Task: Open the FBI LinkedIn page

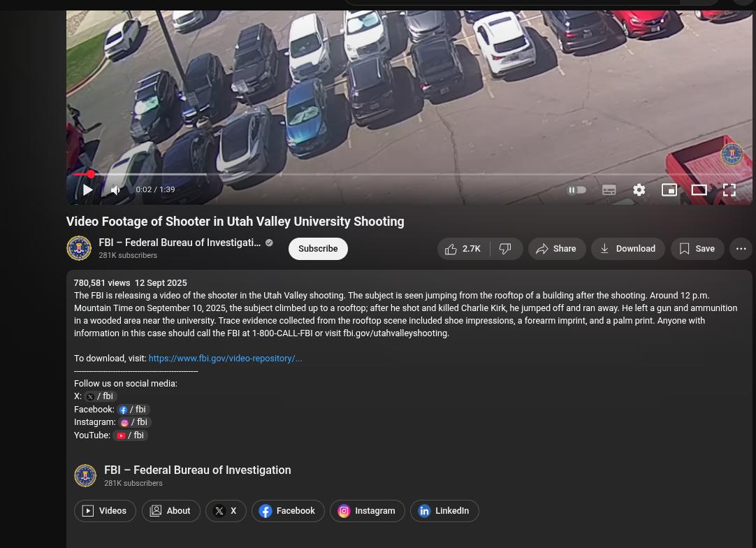Action: 444,511
